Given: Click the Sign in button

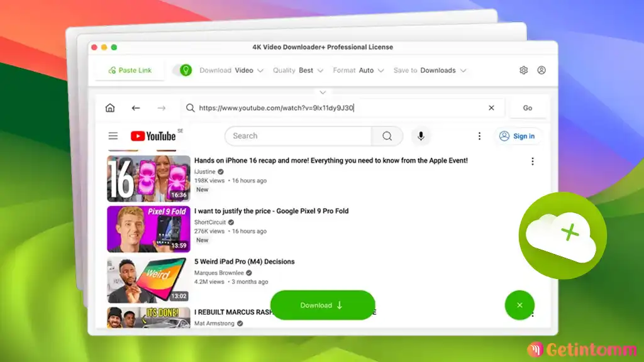Looking at the screenshot, I should pos(518,136).
